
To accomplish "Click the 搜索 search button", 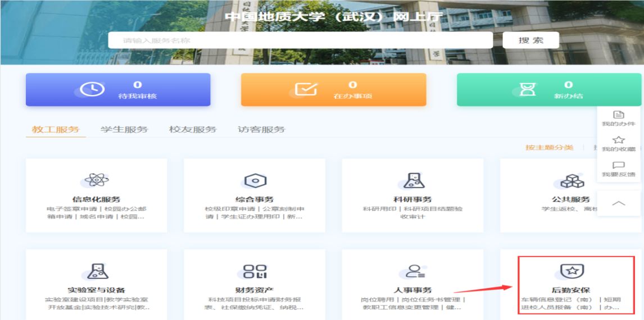I will coord(530,40).
